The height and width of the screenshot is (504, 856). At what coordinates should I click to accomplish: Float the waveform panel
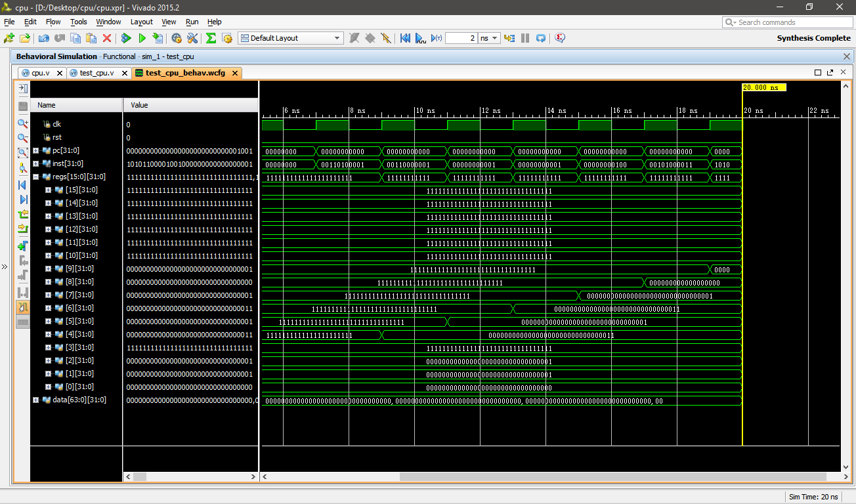point(830,72)
